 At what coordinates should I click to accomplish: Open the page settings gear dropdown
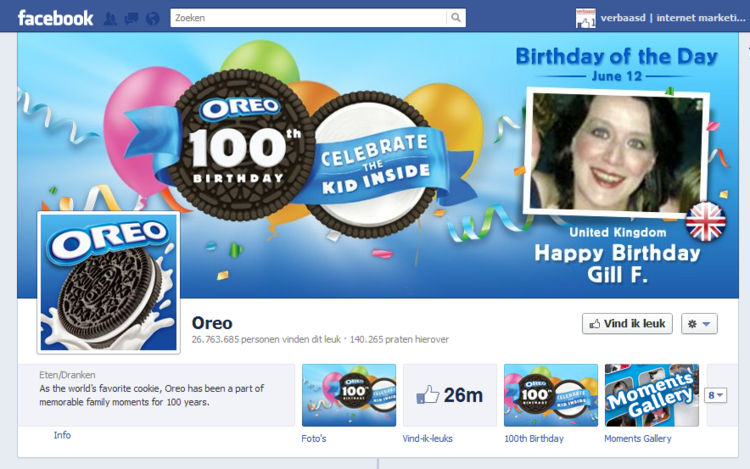pos(699,324)
